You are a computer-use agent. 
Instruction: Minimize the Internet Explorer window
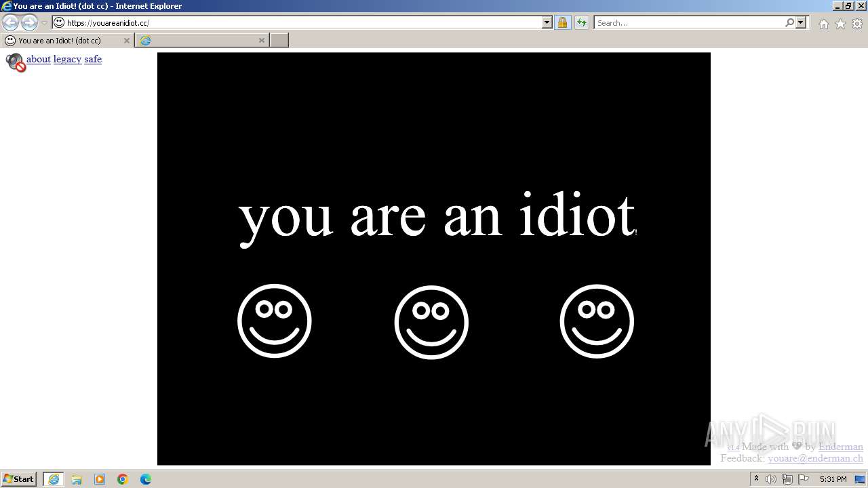[837, 6]
